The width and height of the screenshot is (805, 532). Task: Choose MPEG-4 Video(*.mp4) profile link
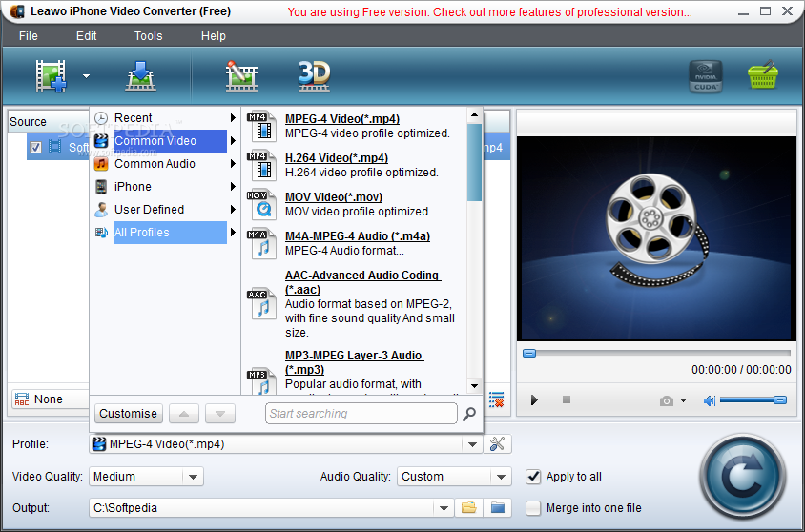[x=341, y=119]
